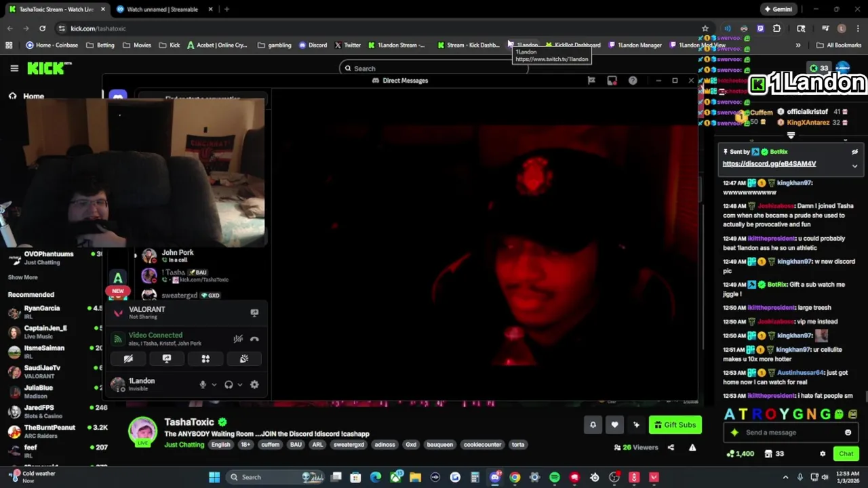Open Discord input device options arrow
The width and height of the screenshot is (868, 488).
(x=214, y=385)
